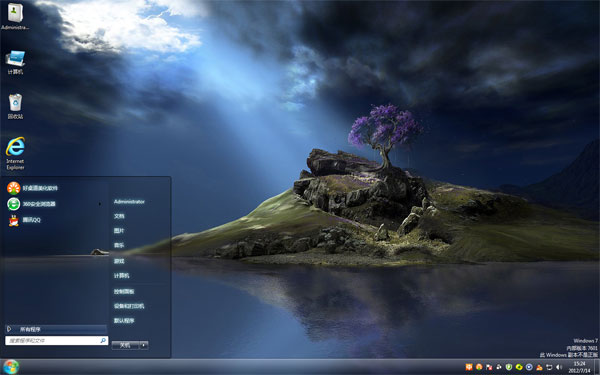Expand the 360安全浏览器 jump list arrow

(x=100, y=204)
